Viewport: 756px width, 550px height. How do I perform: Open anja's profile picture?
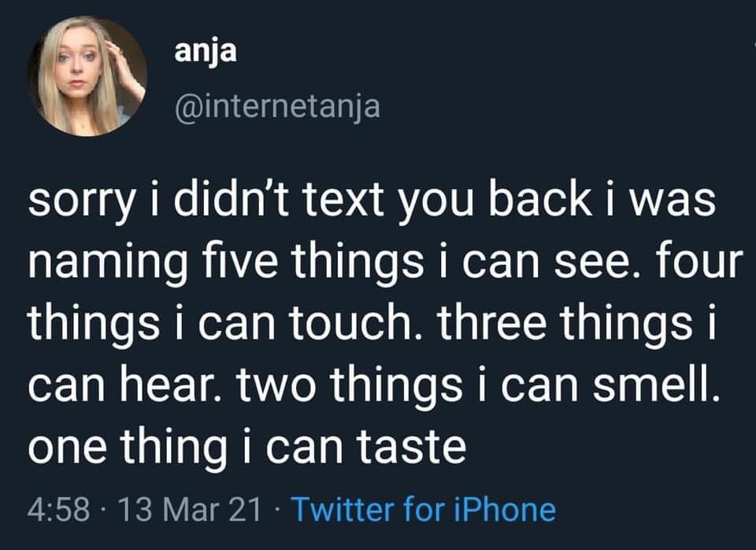click(x=87, y=76)
